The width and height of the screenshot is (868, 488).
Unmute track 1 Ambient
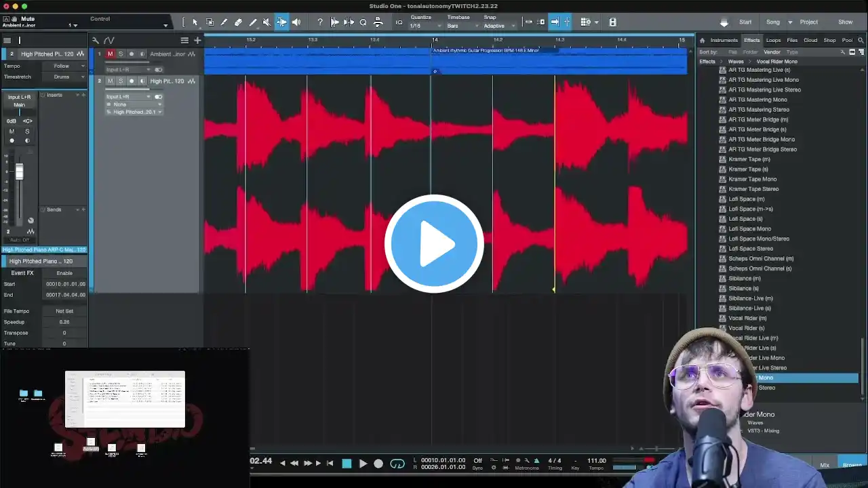[x=110, y=54]
